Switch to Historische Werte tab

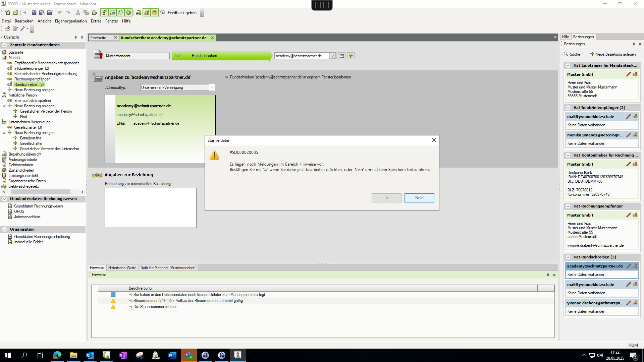[122, 268]
